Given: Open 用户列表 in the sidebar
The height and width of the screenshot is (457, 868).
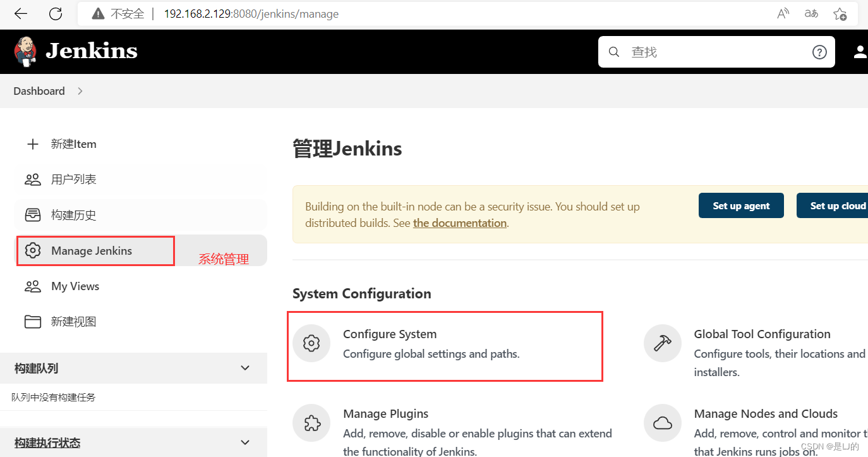Looking at the screenshot, I should pos(141,180).
